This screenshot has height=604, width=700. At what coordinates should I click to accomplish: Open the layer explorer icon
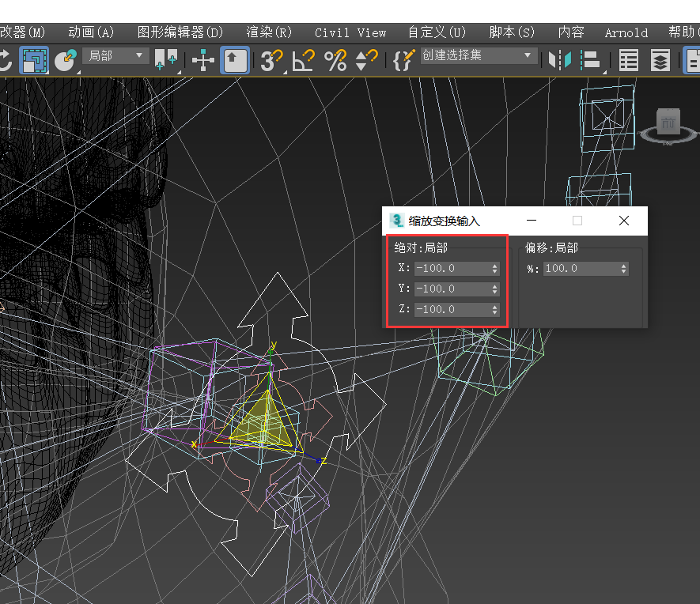tap(660, 60)
